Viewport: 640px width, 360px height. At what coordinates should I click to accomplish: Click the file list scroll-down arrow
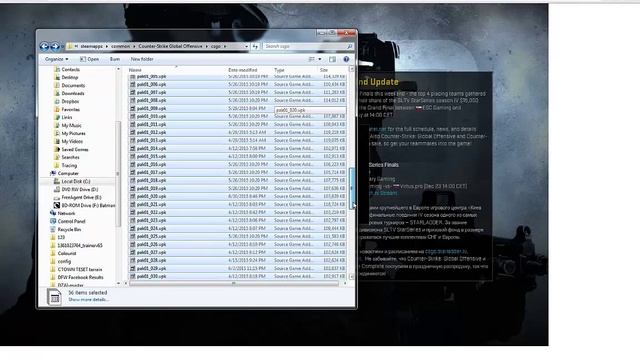pyautogui.click(x=351, y=277)
